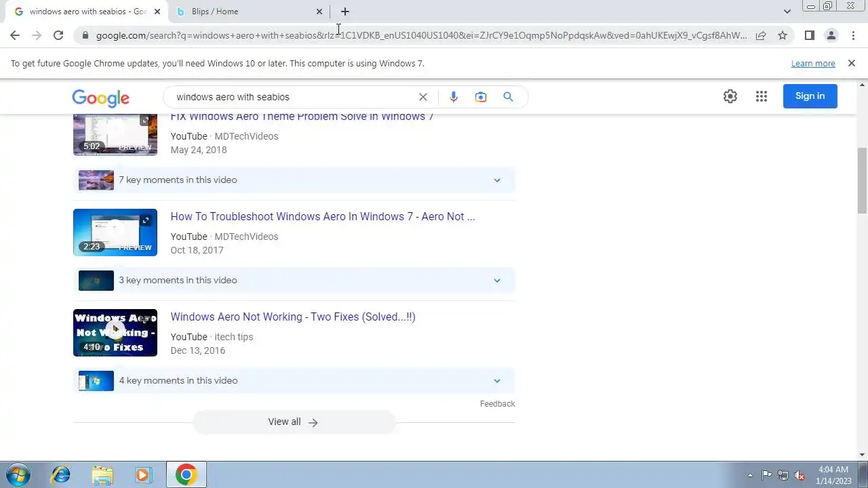The height and width of the screenshot is (488, 868).
Task: Click the View all button
Action: pyautogui.click(x=294, y=422)
